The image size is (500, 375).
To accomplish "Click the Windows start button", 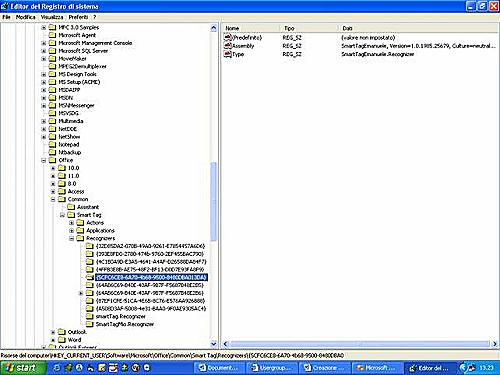I will (22, 368).
